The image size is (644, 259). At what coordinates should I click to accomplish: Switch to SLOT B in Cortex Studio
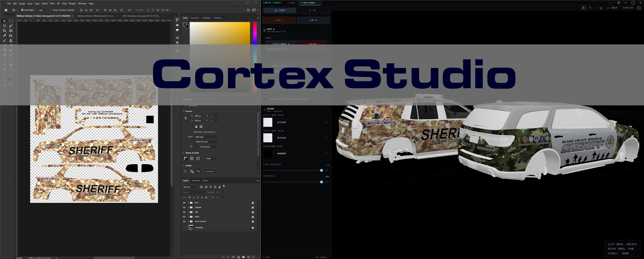(x=313, y=20)
